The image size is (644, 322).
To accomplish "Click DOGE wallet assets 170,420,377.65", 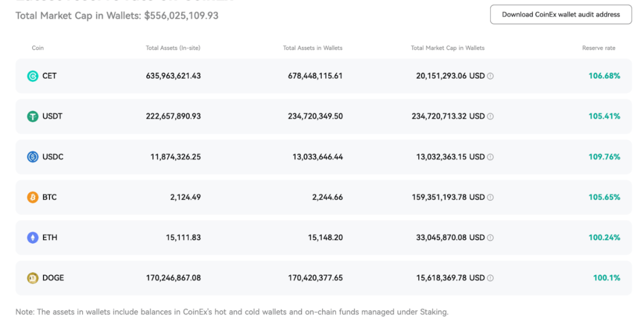I will pyautogui.click(x=316, y=278).
